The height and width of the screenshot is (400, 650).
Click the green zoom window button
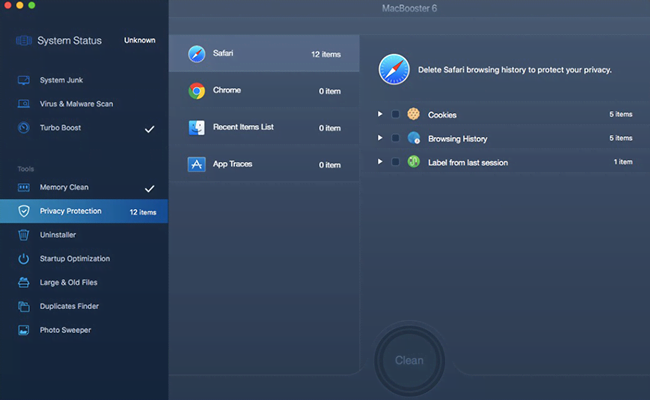click(x=32, y=5)
